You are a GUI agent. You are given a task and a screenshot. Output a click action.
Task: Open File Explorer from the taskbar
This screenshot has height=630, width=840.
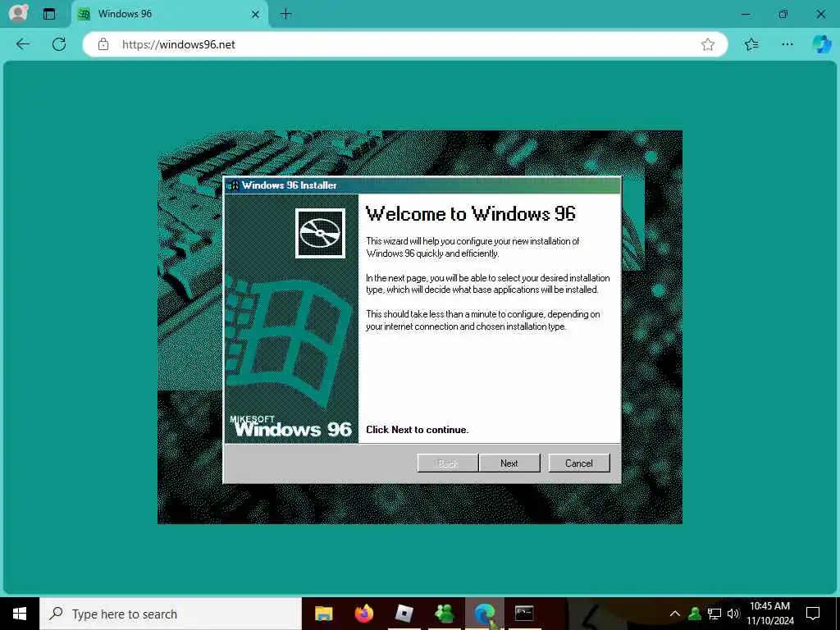click(323, 614)
